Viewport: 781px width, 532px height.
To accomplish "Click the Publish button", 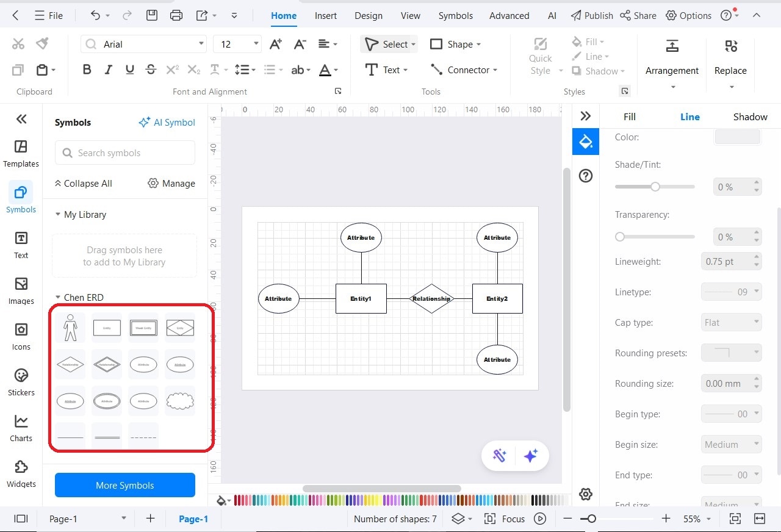I will pyautogui.click(x=592, y=15).
